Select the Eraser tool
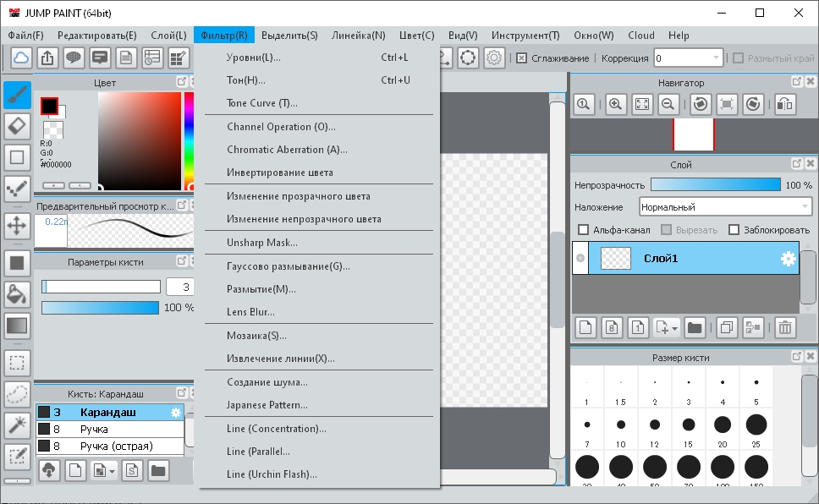Screen dimensions: 819x504 click(17, 126)
